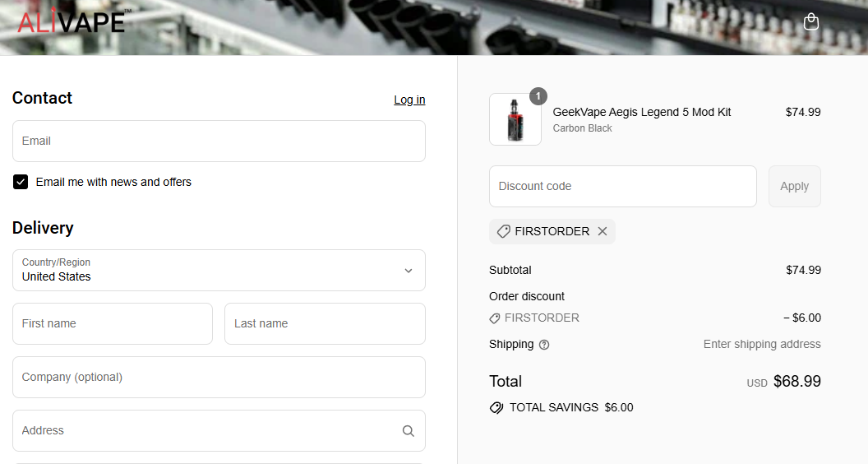Click the Enter shipping address text
The image size is (868, 464).
(x=762, y=344)
